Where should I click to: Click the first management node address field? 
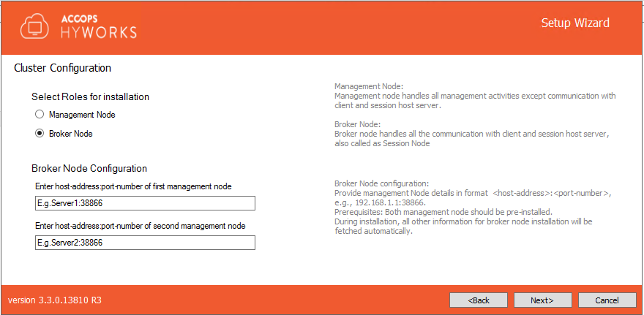point(145,203)
